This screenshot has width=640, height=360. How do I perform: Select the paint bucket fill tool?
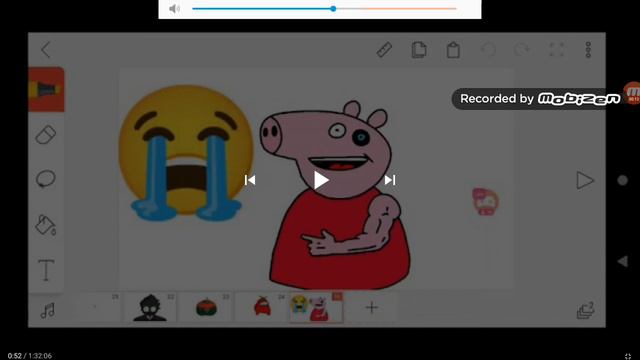(46, 225)
